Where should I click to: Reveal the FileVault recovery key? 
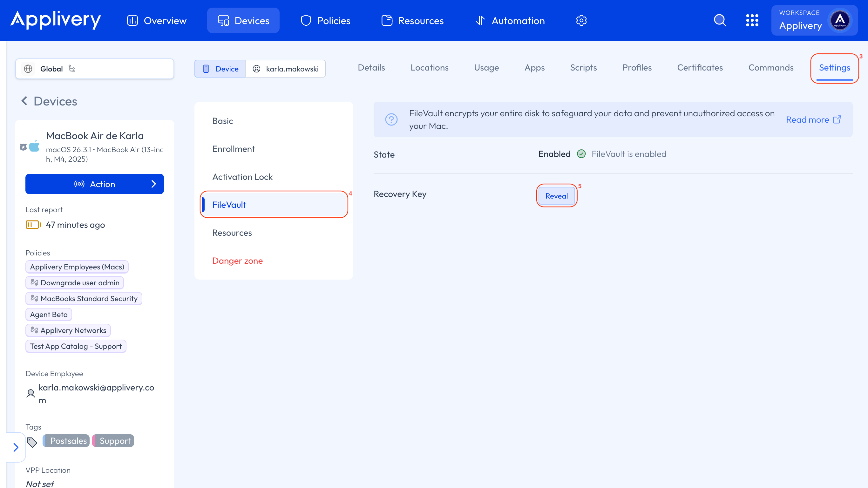pos(556,196)
